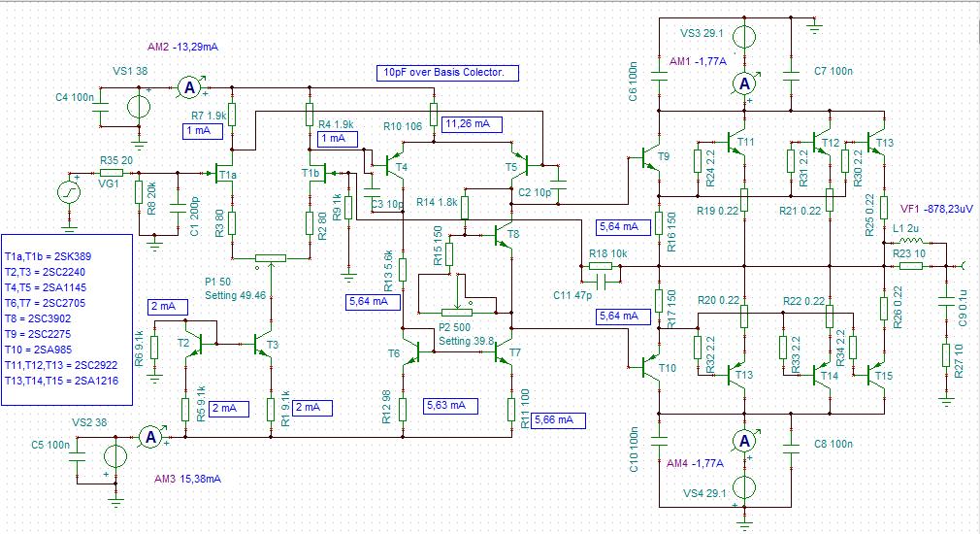Viewport: 980px width, 534px height.
Task: Click the 'AM2 -13,29mA' reading
Action: pos(182,47)
